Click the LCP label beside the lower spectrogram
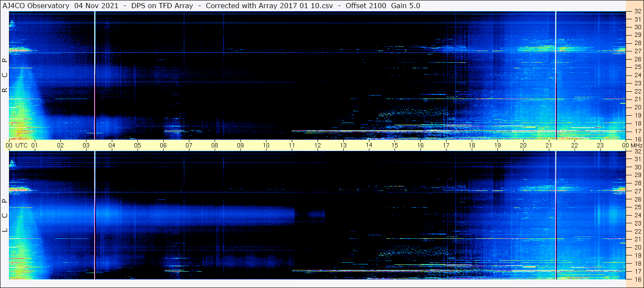644x288 pixels. (5, 215)
